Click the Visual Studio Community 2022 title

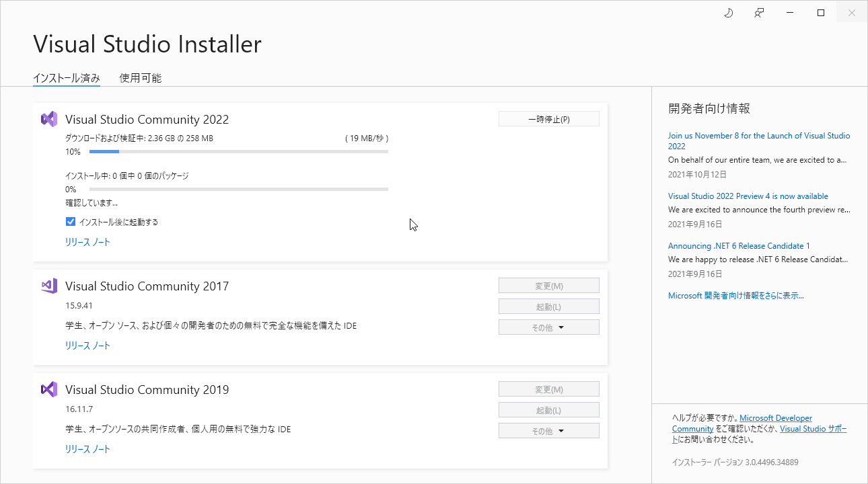coord(147,120)
